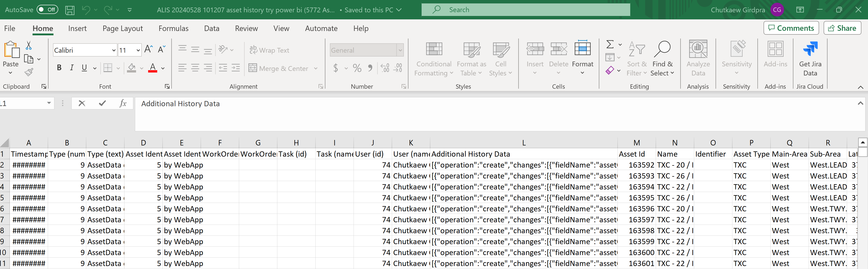Click the Share button
The image size is (868, 269).
[842, 28]
